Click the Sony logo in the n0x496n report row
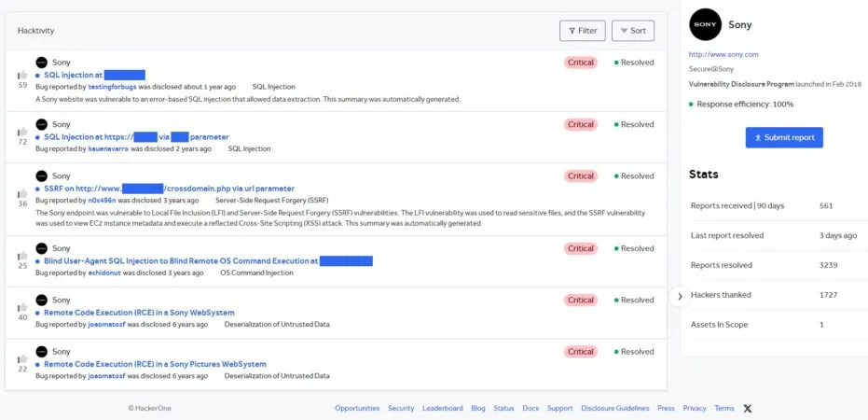Screen dimensions: 868x420 coord(42,176)
